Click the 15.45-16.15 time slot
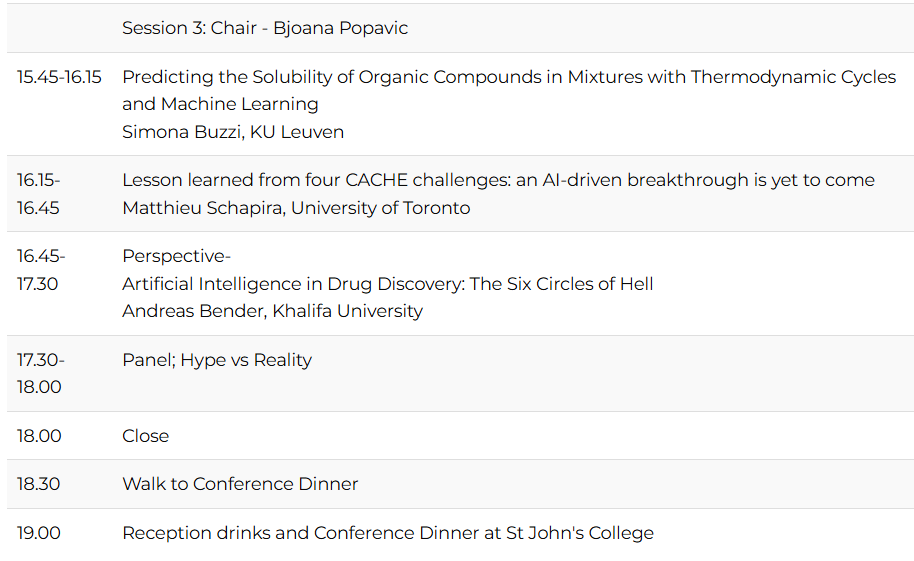The width and height of the screenshot is (914, 561). pos(59,77)
